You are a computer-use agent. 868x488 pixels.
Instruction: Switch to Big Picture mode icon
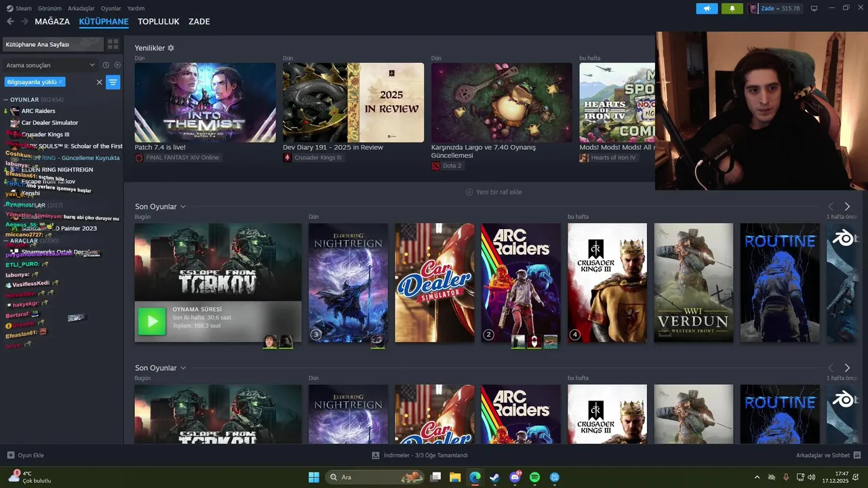pos(814,8)
